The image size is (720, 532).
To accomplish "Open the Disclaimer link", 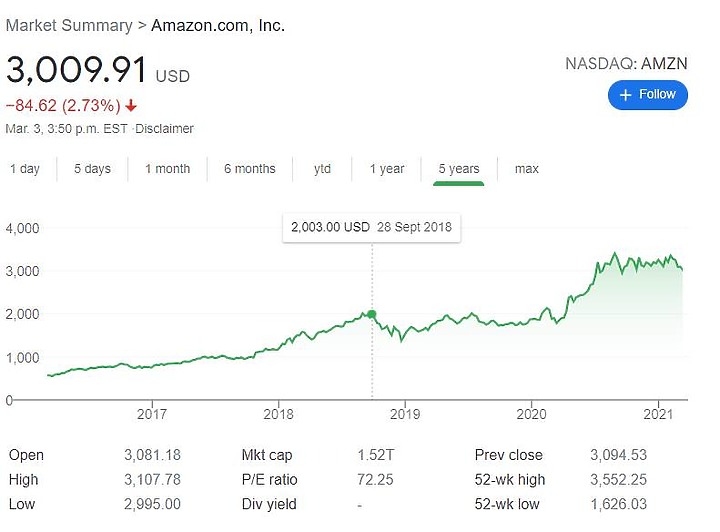I will click(164, 129).
